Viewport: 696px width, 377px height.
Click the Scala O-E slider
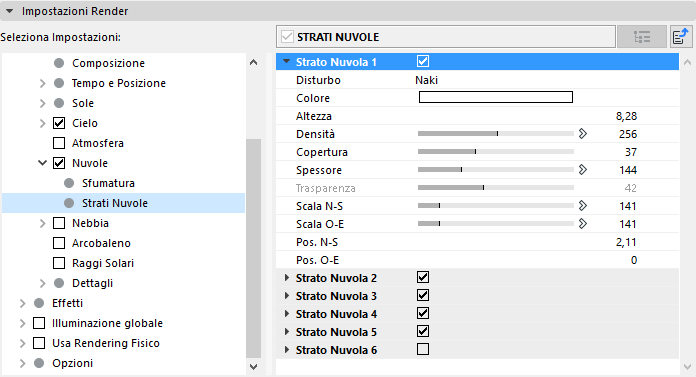point(496,223)
